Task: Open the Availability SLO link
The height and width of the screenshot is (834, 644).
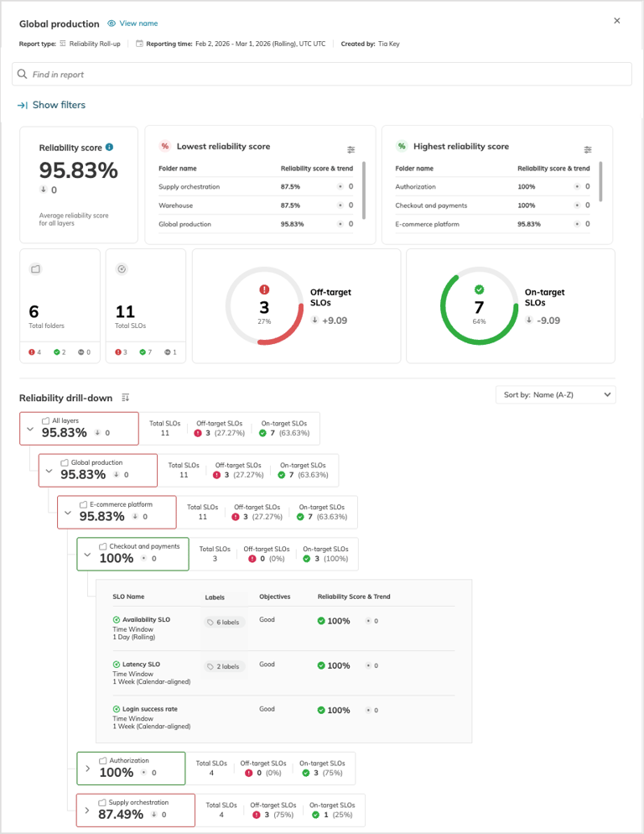Action: [146, 620]
